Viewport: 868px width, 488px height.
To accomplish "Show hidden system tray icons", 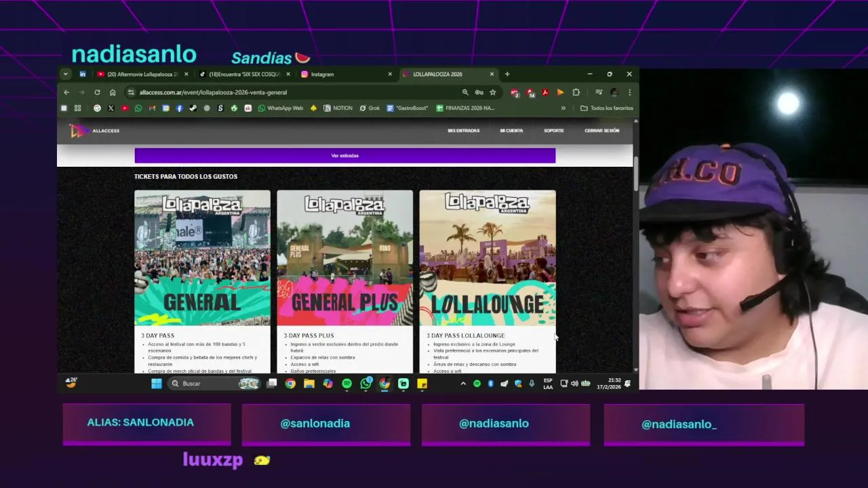I will (x=463, y=384).
